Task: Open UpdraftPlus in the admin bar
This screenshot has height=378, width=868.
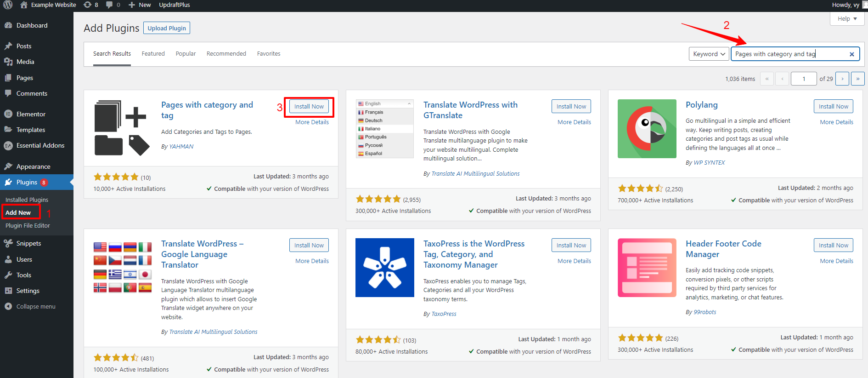Action: tap(175, 5)
